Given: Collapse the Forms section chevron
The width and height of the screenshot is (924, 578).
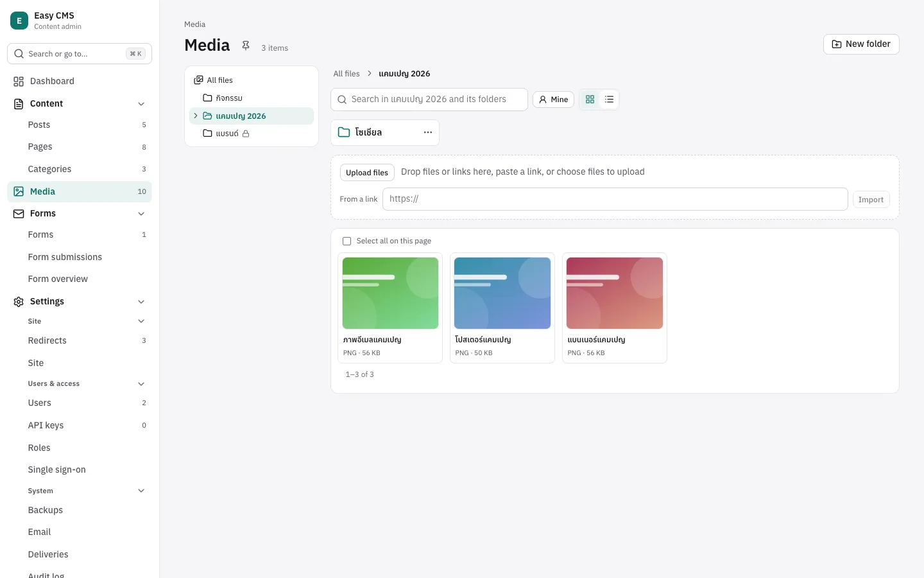Looking at the screenshot, I should point(141,214).
